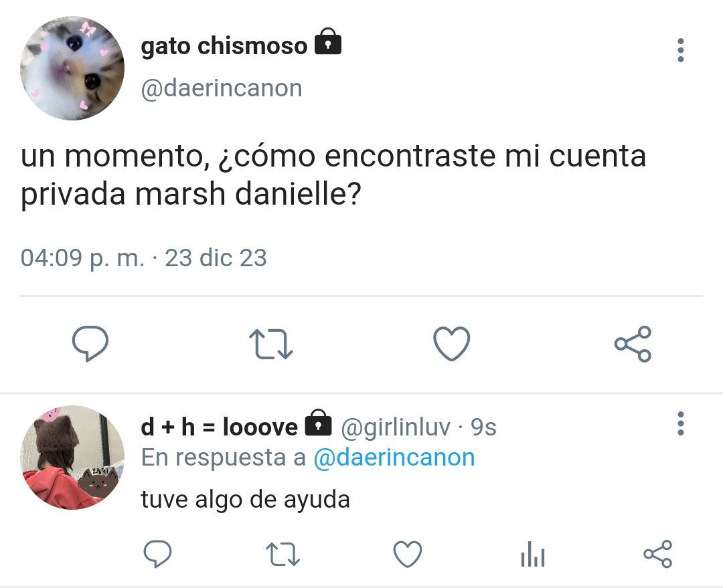723x588 pixels.
Task: Tap the @girlinluv handle in the reply
Action: 396,427
